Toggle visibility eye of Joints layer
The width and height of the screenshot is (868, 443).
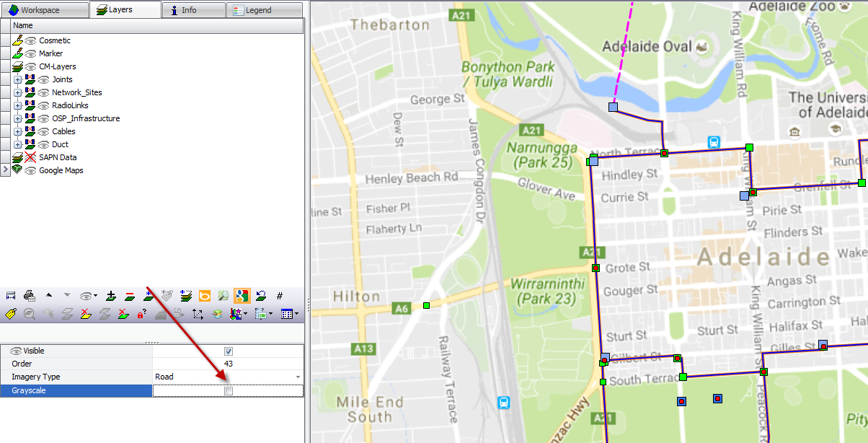click(43, 80)
